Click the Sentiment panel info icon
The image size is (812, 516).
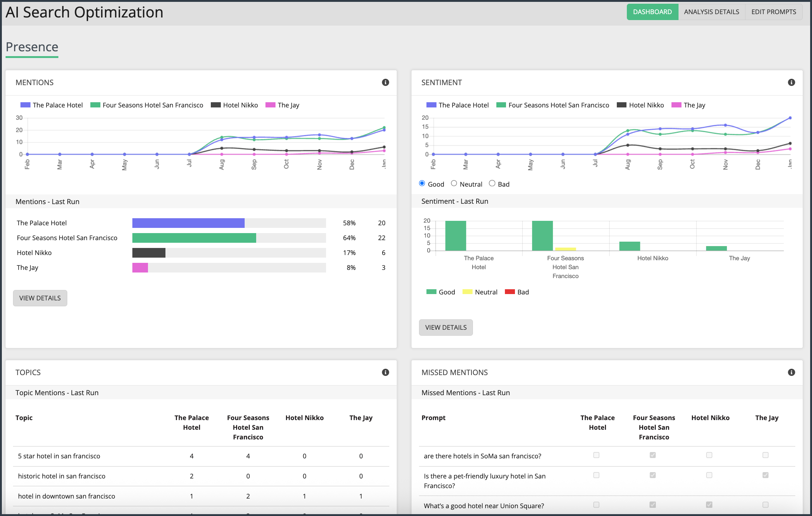pos(791,83)
